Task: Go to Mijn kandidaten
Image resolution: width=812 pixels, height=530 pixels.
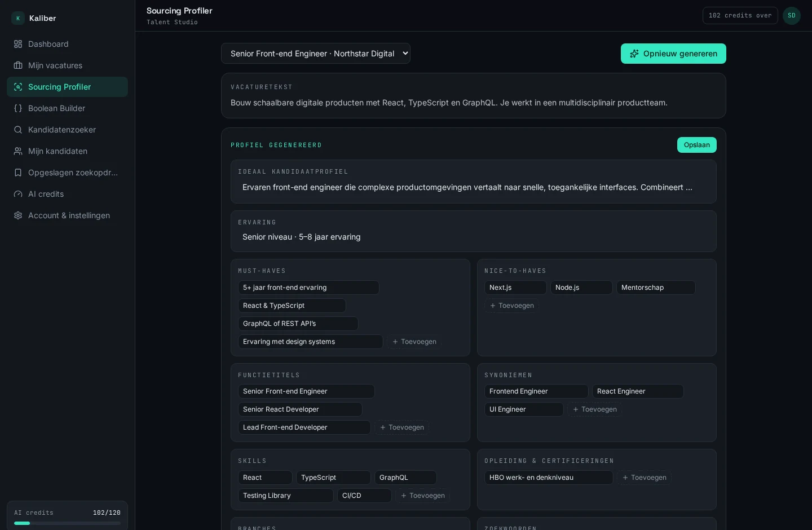Action: point(67,151)
